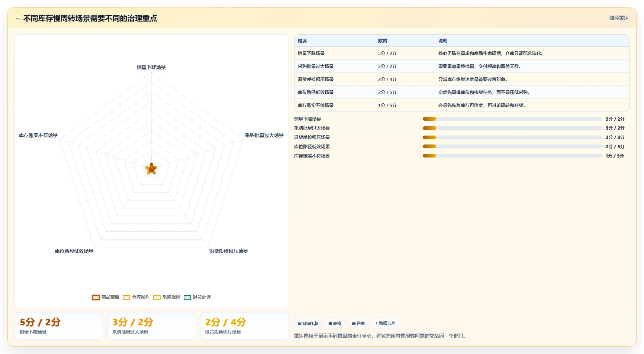Viewport: 644px width, 354px height.
Task: Click the 5分 / 2分 销量下降场景 data card
Action: coord(59,326)
